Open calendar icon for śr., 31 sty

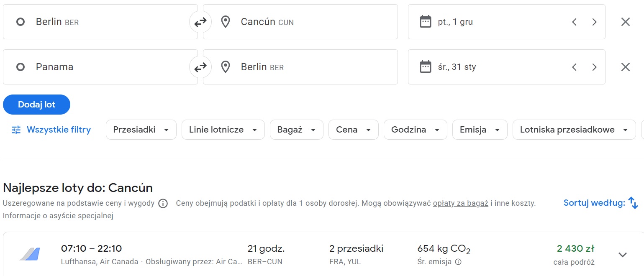coord(425,67)
